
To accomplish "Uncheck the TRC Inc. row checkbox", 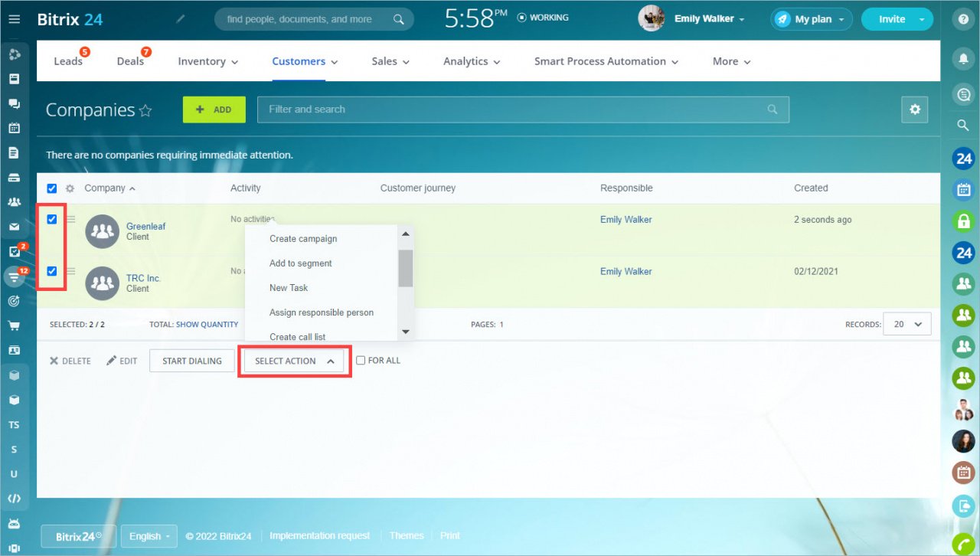I will [x=52, y=271].
